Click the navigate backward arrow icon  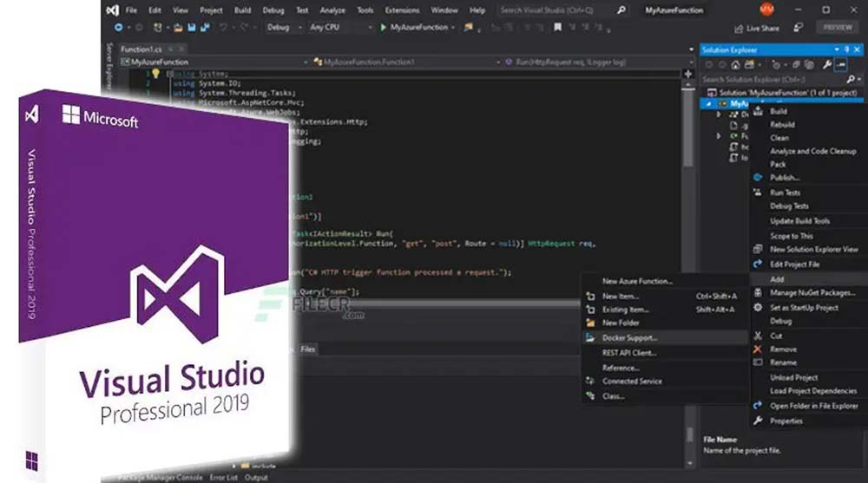pyautogui.click(x=118, y=27)
